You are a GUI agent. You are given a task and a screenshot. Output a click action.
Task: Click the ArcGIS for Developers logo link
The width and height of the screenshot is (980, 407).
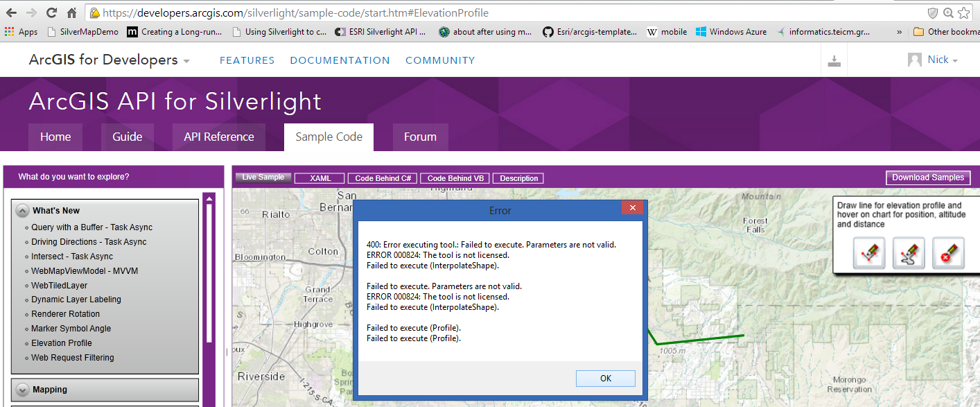click(103, 60)
